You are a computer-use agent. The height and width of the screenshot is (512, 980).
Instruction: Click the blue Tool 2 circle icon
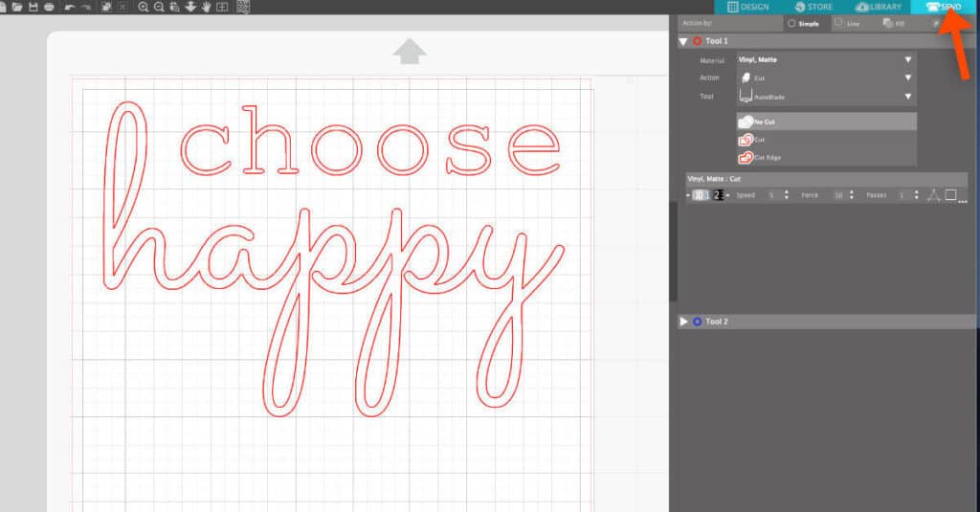(x=698, y=322)
